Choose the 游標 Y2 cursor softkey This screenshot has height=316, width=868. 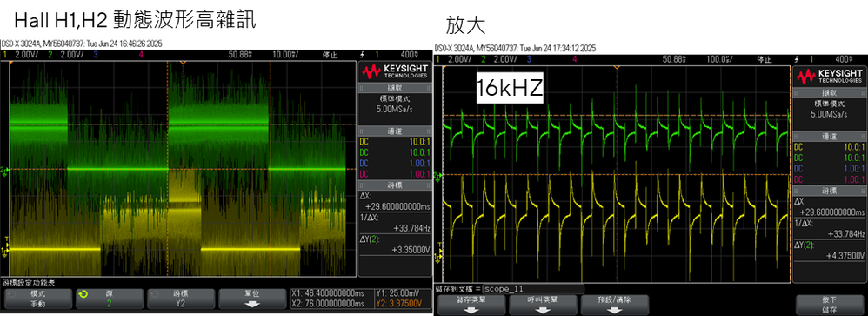pyautogui.click(x=181, y=299)
